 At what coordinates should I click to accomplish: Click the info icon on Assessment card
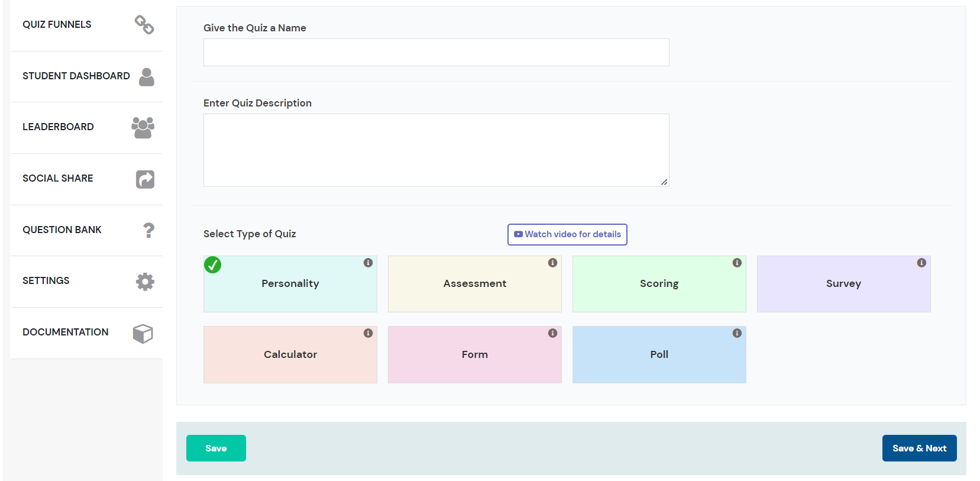[x=552, y=263]
